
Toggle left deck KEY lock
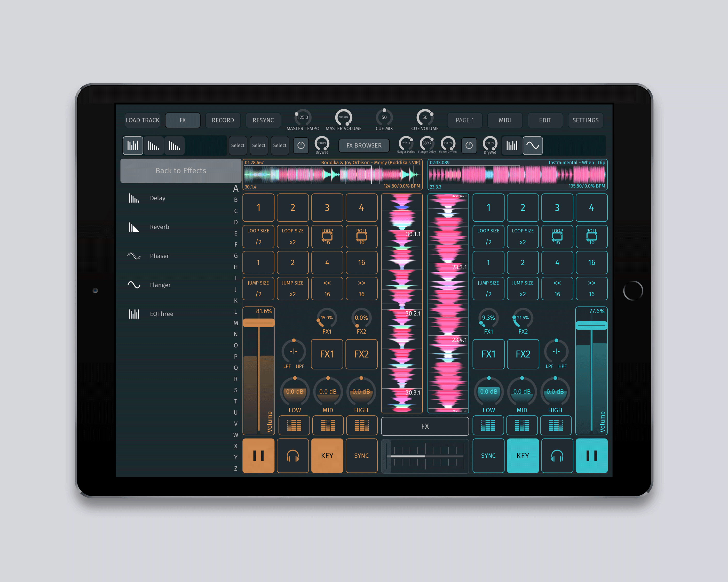(x=327, y=456)
